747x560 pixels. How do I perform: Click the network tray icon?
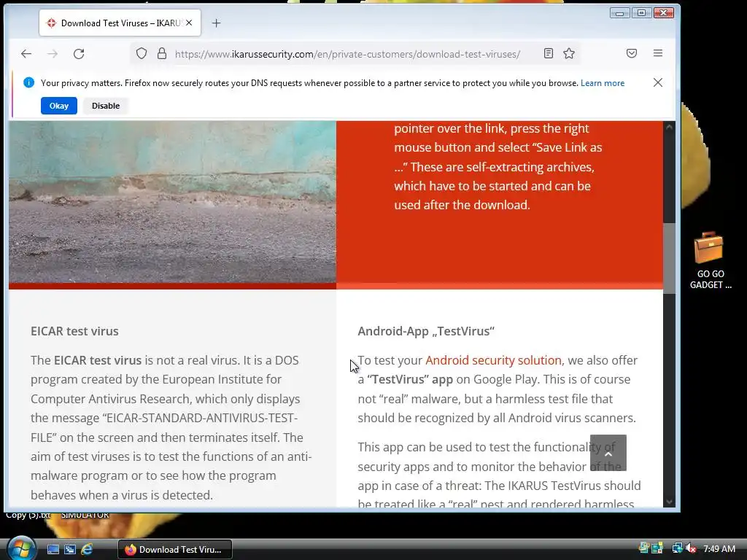click(x=677, y=548)
